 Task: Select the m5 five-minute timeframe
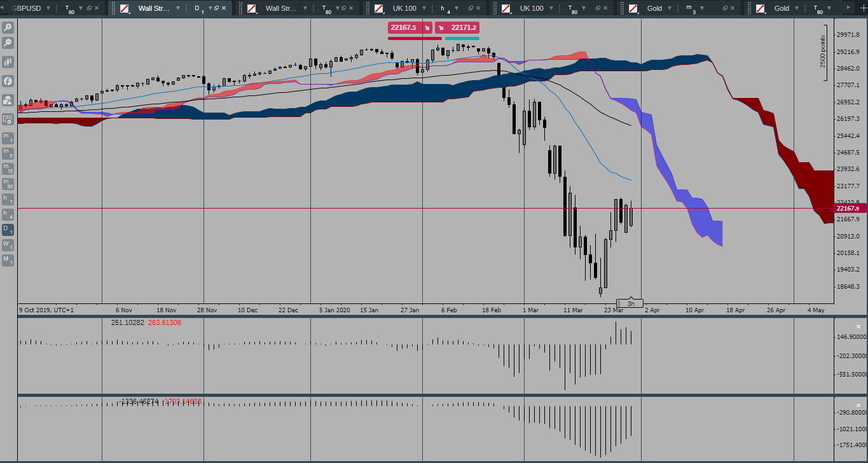tap(8, 153)
